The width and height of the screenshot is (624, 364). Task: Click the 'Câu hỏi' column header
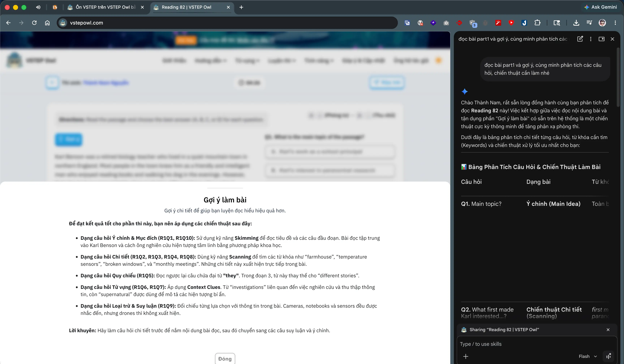point(471,182)
